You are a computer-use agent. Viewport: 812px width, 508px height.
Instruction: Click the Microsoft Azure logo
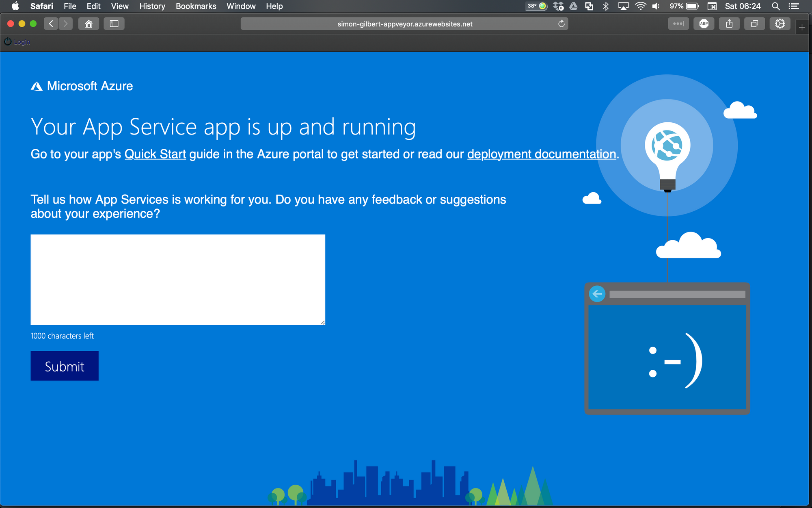82,86
